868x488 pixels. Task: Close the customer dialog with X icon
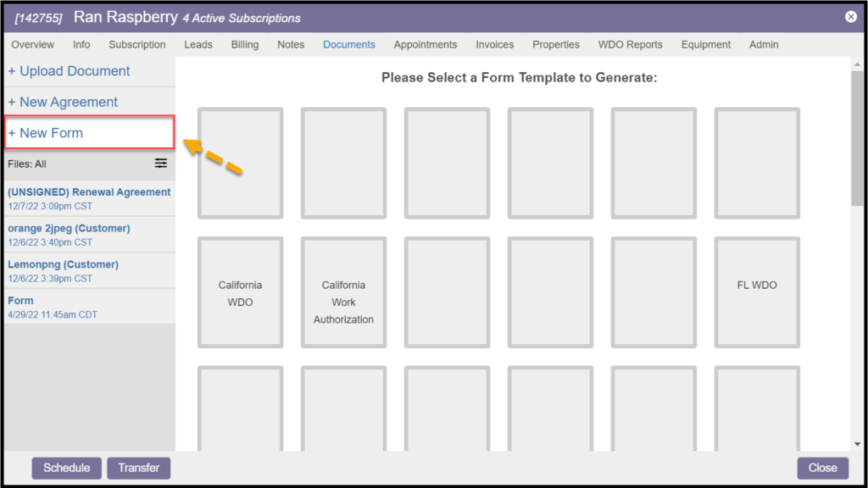(851, 17)
